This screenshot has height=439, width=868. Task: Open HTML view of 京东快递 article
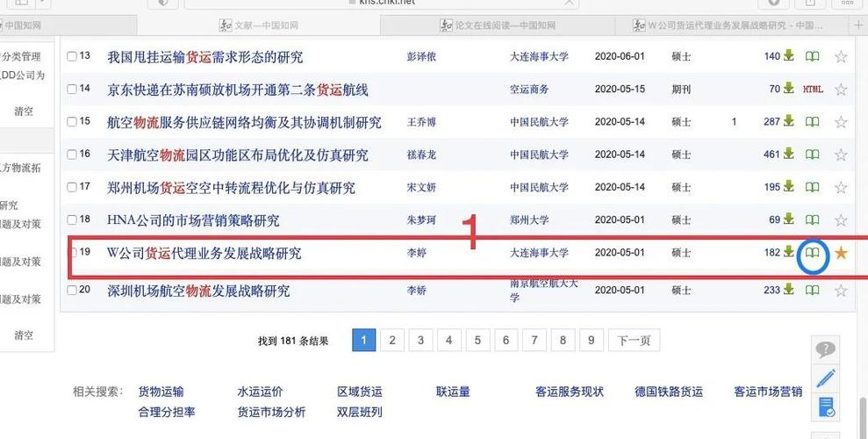click(x=813, y=90)
